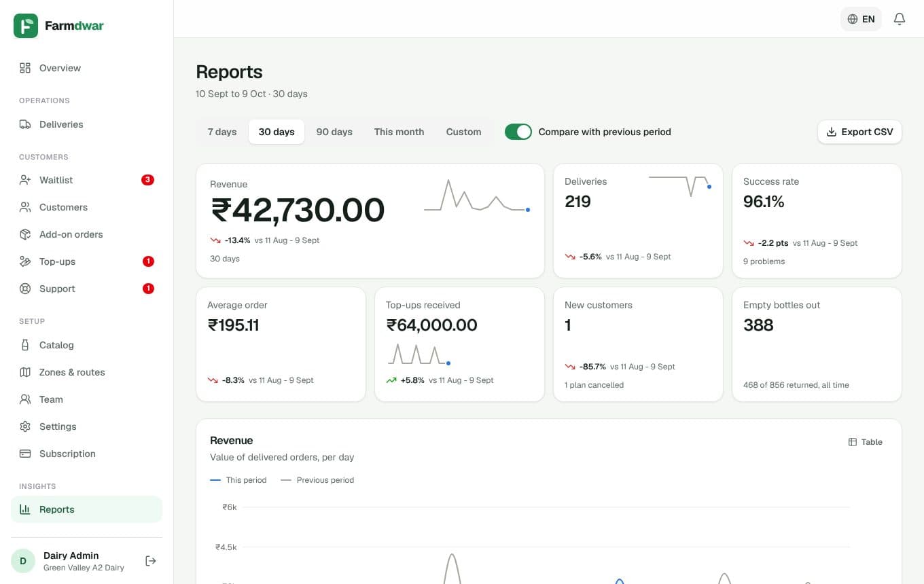Image resolution: width=924 pixels, height=584 pixels.
Task: Click the Zones & routes map icon
Action: click(x=25, y=372)
